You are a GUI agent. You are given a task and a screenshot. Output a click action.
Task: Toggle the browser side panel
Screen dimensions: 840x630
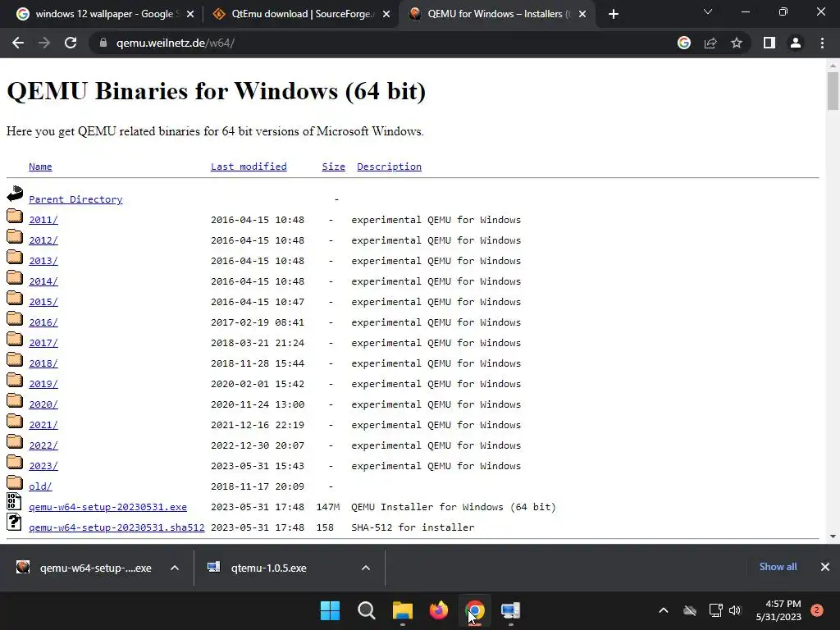point(769,43)
